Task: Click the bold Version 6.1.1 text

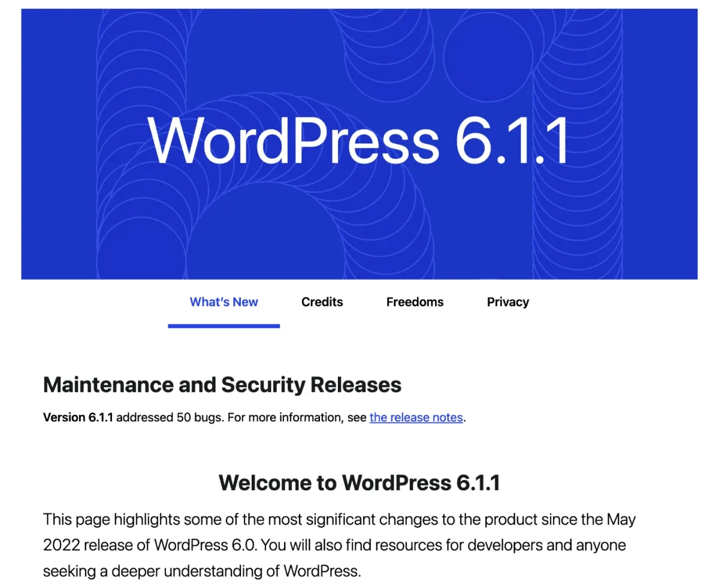Action: point(78,418)
